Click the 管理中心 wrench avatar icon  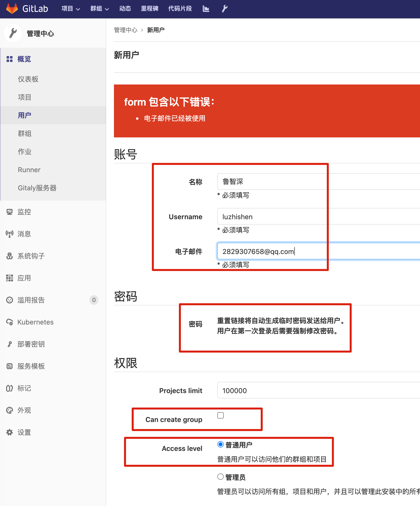pyautogui.click(x=13, y=33)
